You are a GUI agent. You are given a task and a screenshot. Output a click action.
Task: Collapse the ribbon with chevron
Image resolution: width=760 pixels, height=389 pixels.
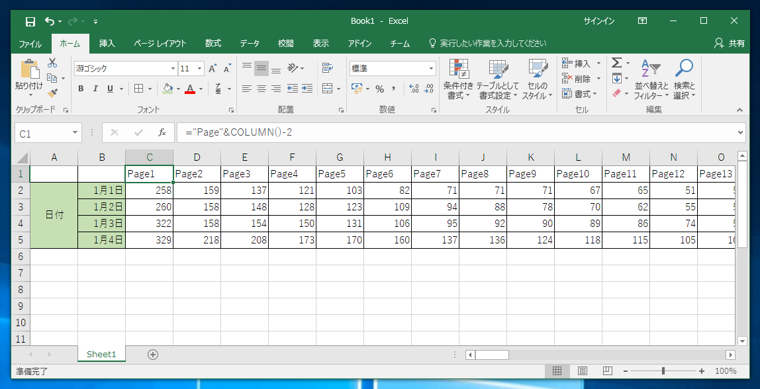[x=740, y=110]
